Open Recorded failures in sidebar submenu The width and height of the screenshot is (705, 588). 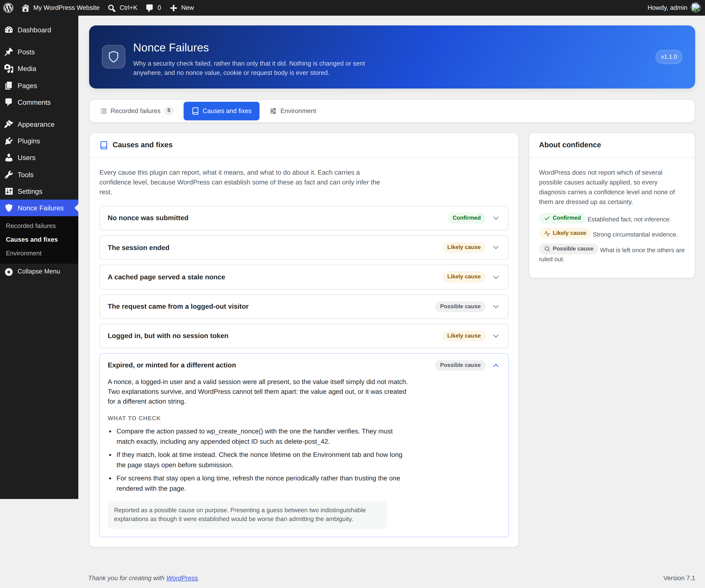coord(31,226)
